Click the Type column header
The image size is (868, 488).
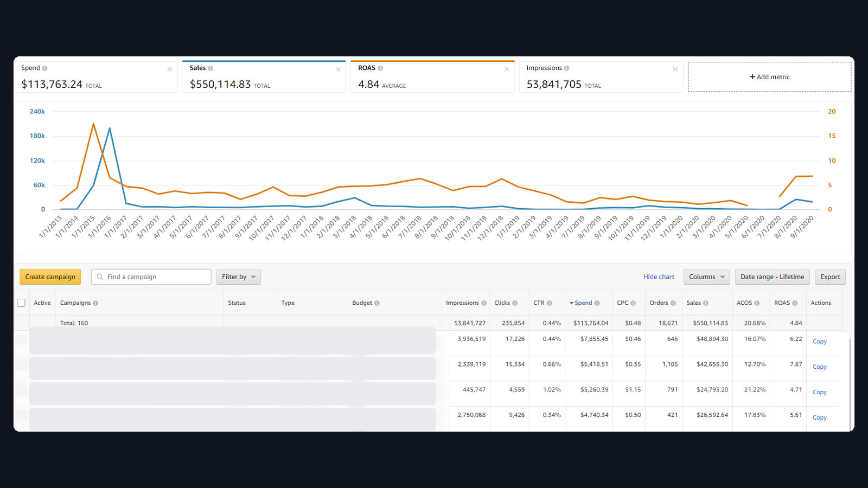click(x=288, y=303)
